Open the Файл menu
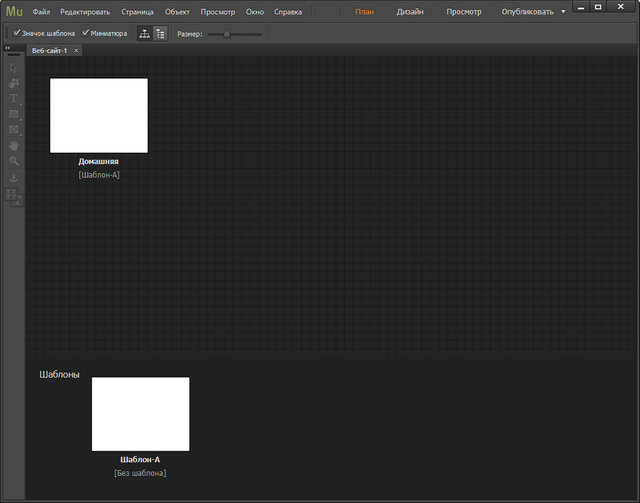Viewport: 640px width, 503px height. tap(40, 12)
